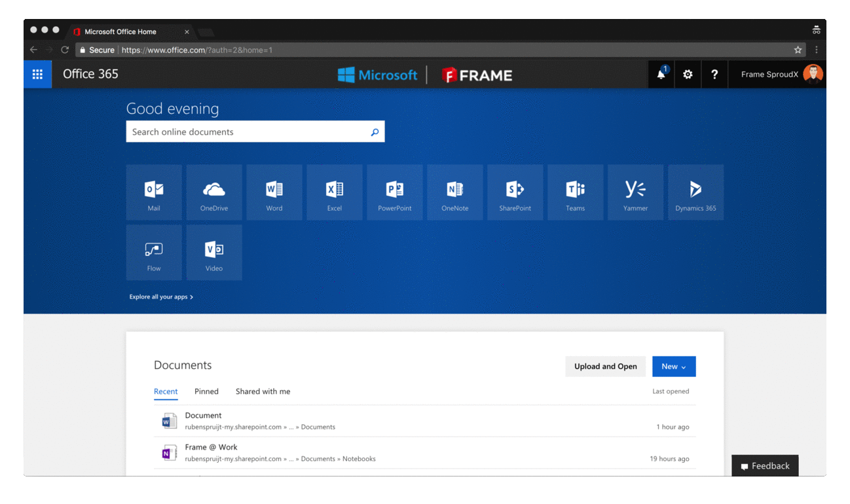Click Frame @ Work Notebooks path text
This screenshot has height=504, width=850.
click(280, 459)
